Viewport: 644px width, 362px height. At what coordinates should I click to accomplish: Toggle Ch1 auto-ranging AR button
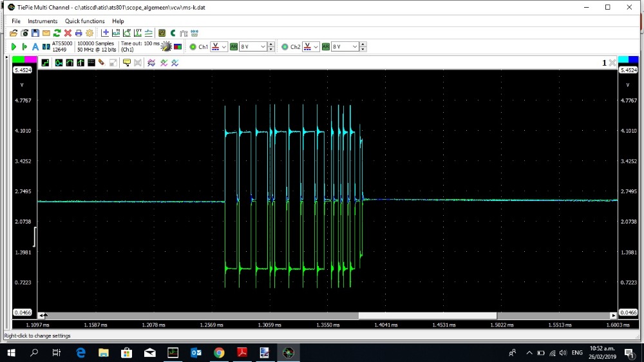234,47
